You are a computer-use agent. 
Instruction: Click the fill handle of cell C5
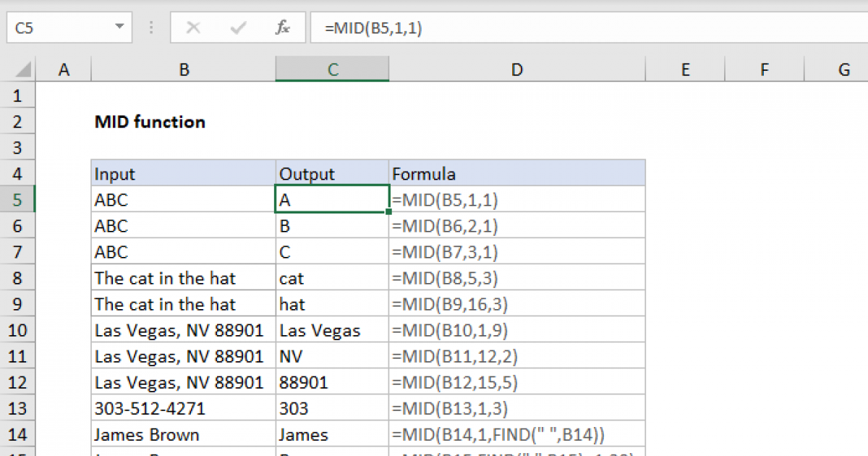(389, 212)
